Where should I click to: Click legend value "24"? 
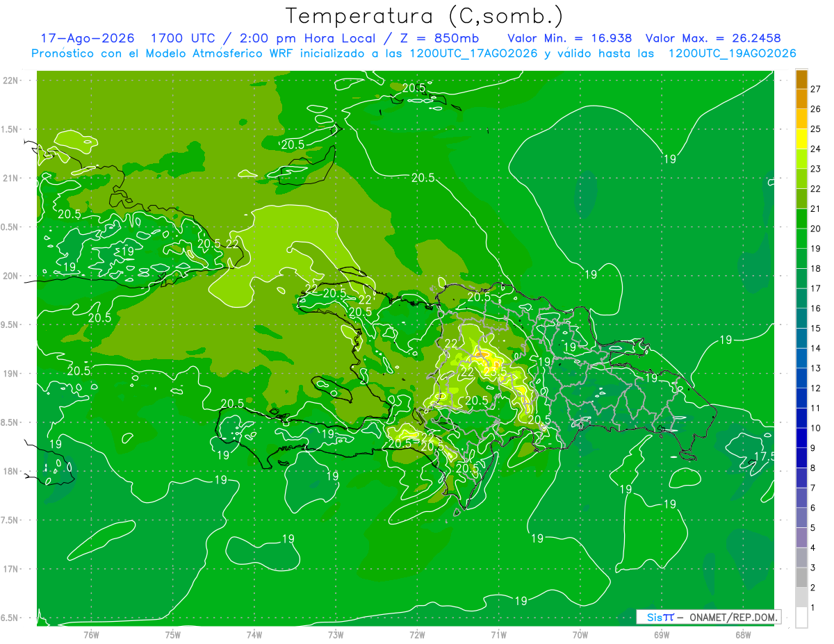816,149
